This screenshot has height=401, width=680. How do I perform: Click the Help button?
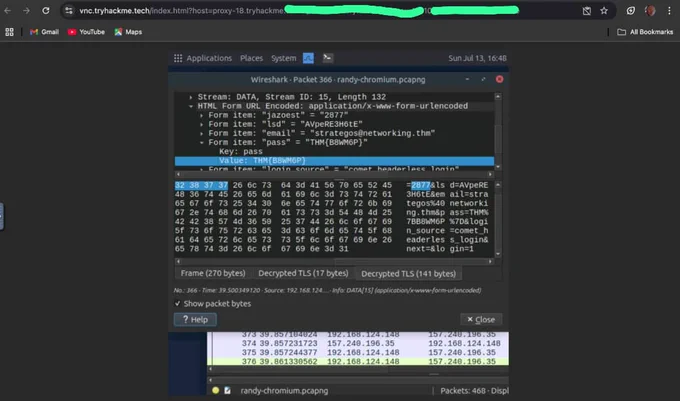pyautogui.click(x=195, y=319)
